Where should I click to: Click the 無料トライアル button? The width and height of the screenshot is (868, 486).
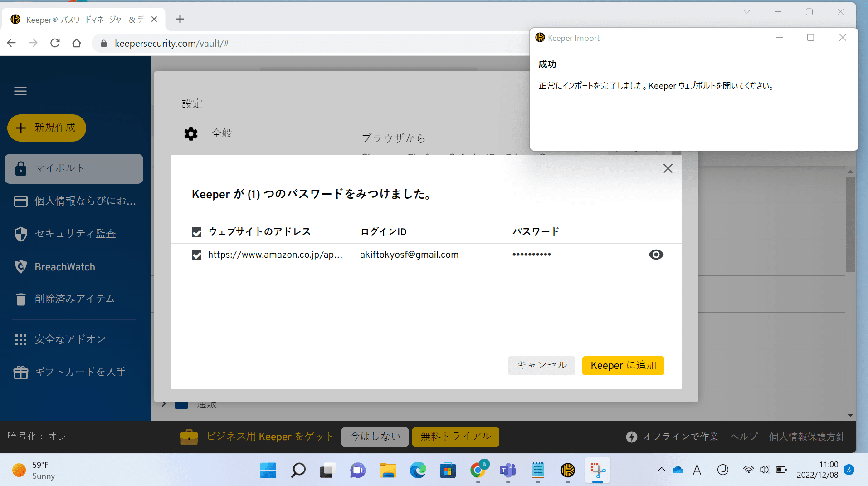pos(455,437)
